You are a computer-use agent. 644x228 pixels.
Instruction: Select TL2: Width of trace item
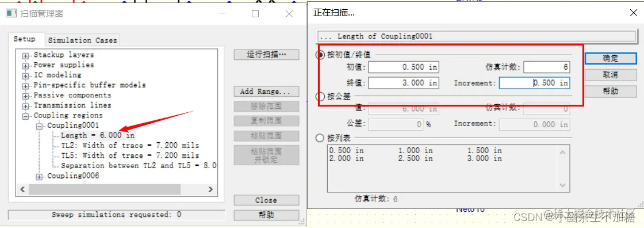130,145
